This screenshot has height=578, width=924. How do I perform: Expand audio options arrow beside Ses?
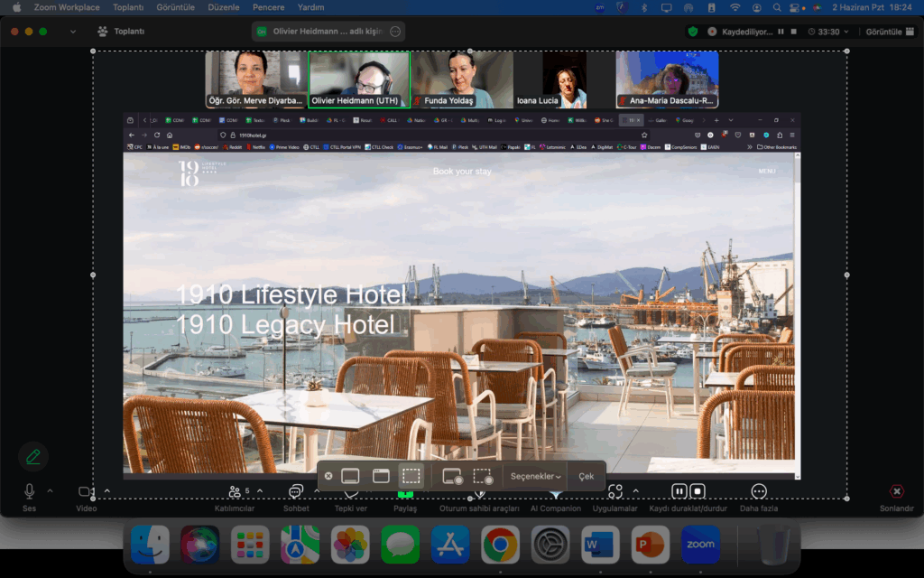click(x=51, y=491)
